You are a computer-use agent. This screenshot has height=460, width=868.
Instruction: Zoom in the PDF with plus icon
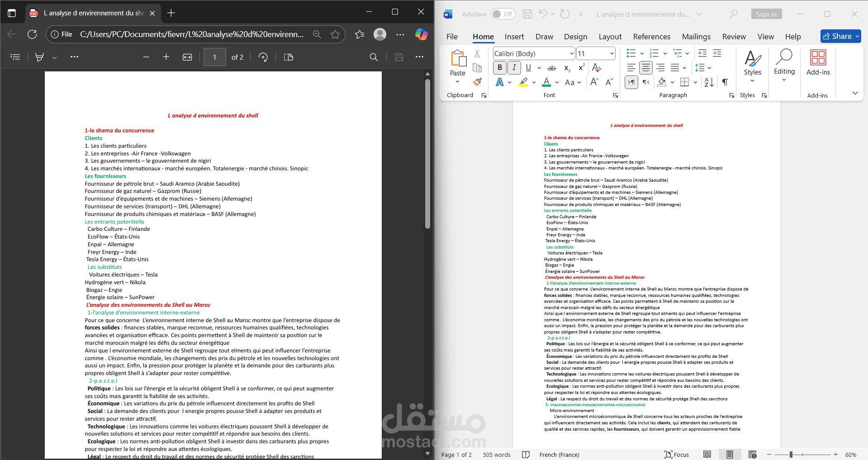[166, 57]
